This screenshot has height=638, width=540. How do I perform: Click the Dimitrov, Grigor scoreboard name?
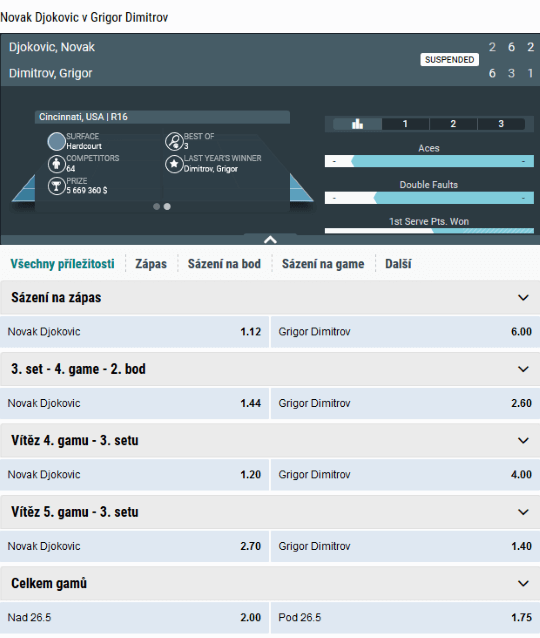point(50,73)
